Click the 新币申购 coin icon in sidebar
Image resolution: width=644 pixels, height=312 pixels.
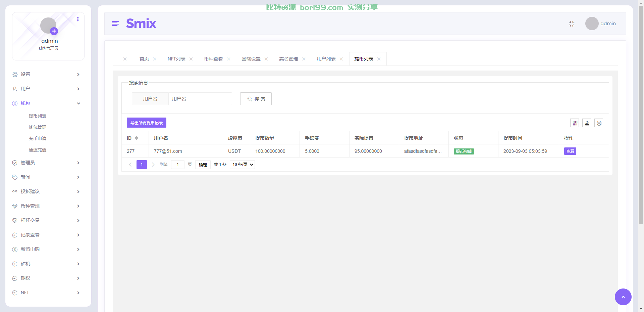[x=15, y=250]
